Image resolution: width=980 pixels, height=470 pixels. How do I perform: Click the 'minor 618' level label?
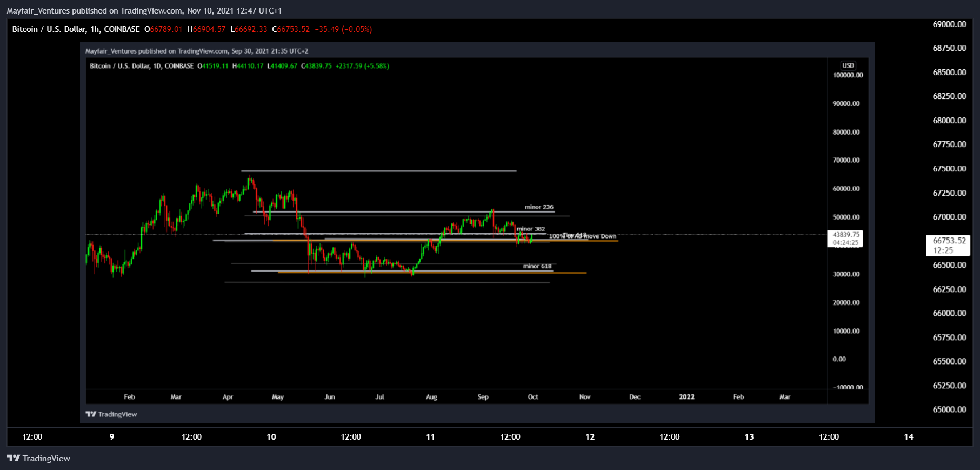click(537, 266)
